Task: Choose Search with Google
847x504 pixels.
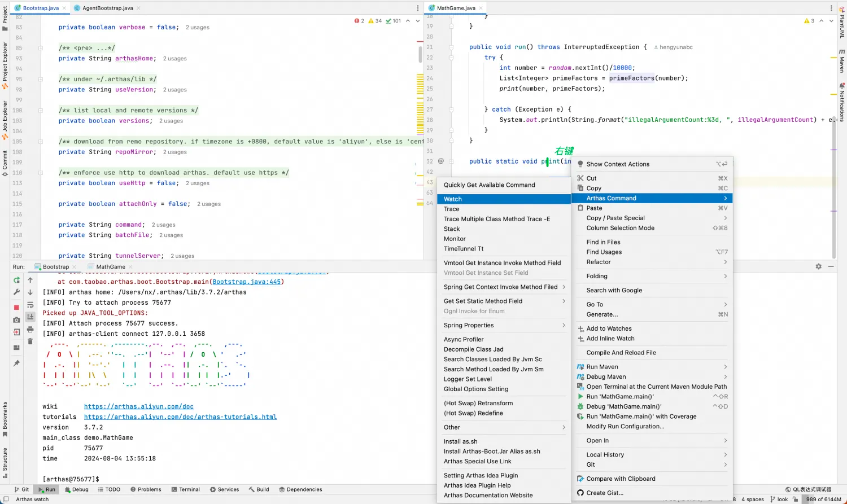Action: point(652,290)
